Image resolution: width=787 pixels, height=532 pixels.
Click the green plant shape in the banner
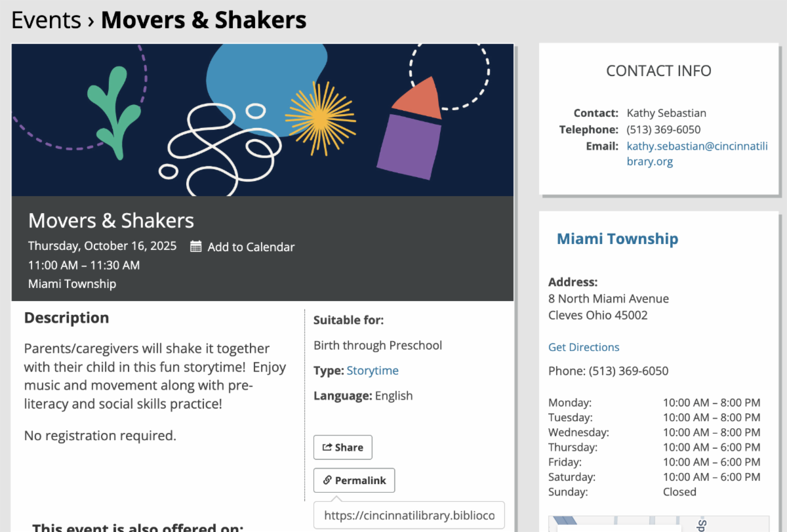115,112
